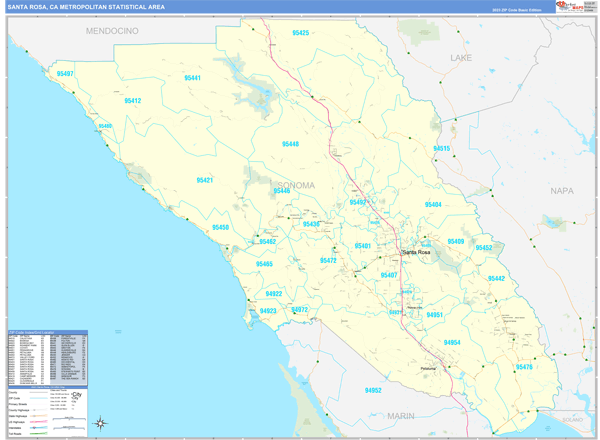
Task: Select the MARIN county label
Action: [401, 414]
